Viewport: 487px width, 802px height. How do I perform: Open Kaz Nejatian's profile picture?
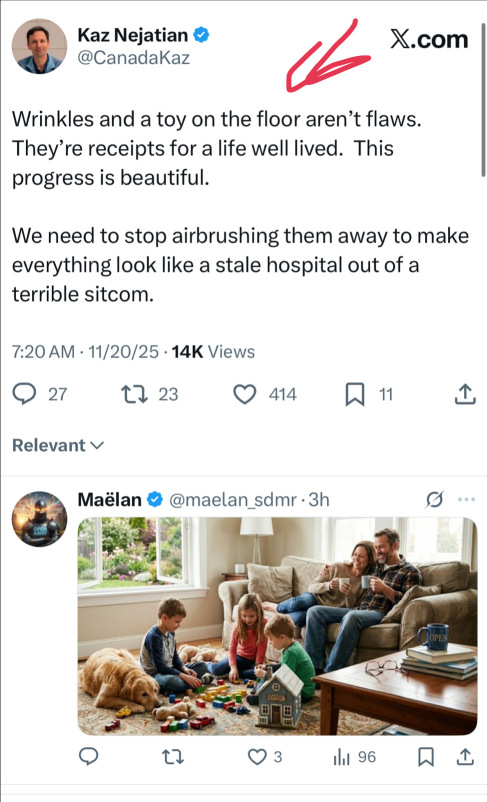click(39, 47)
